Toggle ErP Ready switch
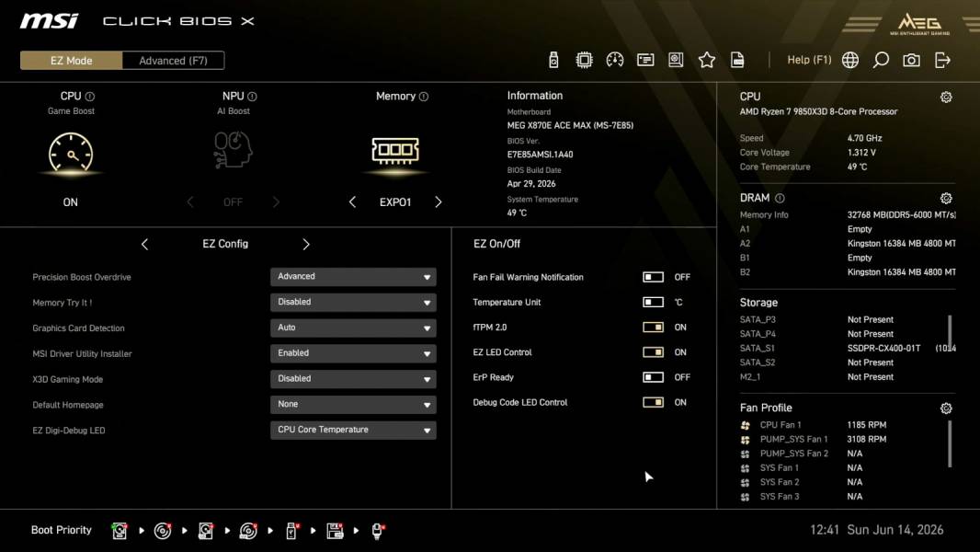The image size is (980, 552). point(653,377)
